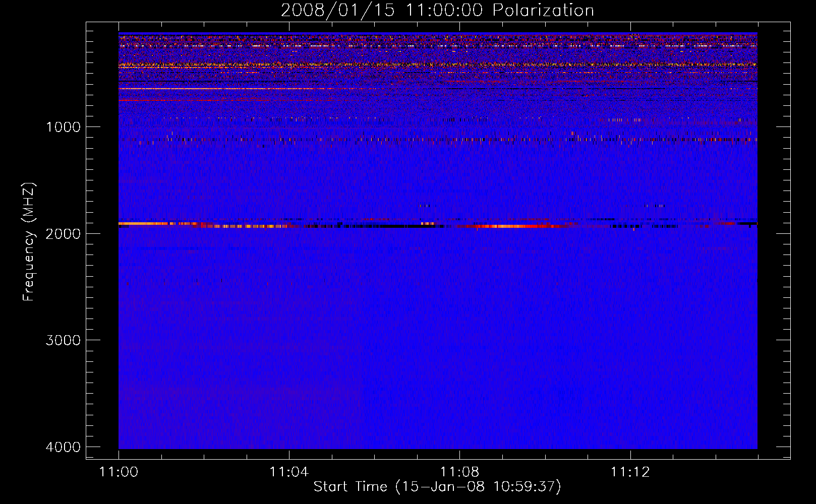Screen dimensions: 816x504
Task: Click the "11:08" time tick label
Action: (459, 472)
